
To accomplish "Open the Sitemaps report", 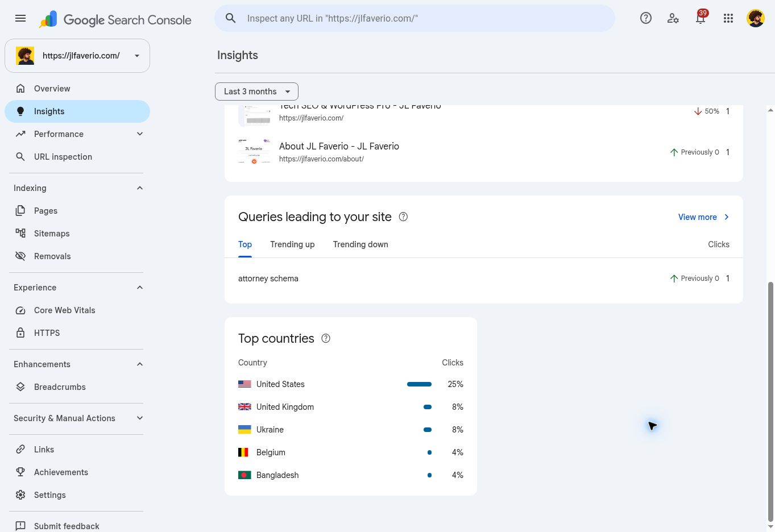I will click(77, 234).
